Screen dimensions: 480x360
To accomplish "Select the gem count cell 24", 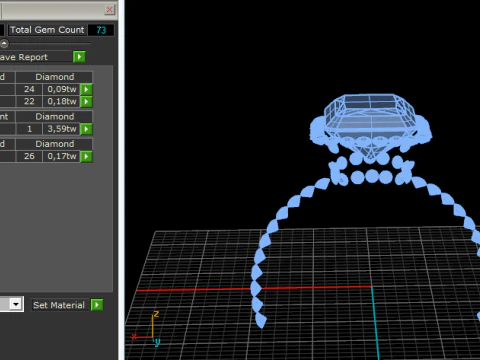I will [x=29, y=89].
